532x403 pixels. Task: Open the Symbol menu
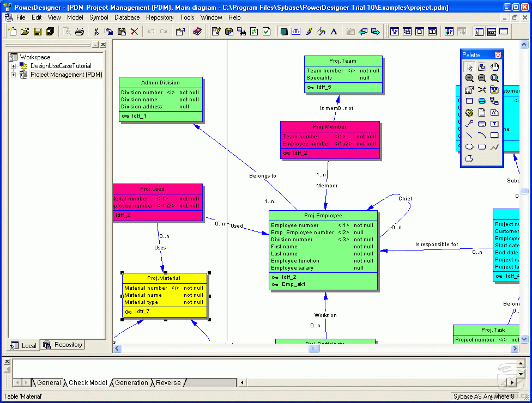[x=99, y=17]
